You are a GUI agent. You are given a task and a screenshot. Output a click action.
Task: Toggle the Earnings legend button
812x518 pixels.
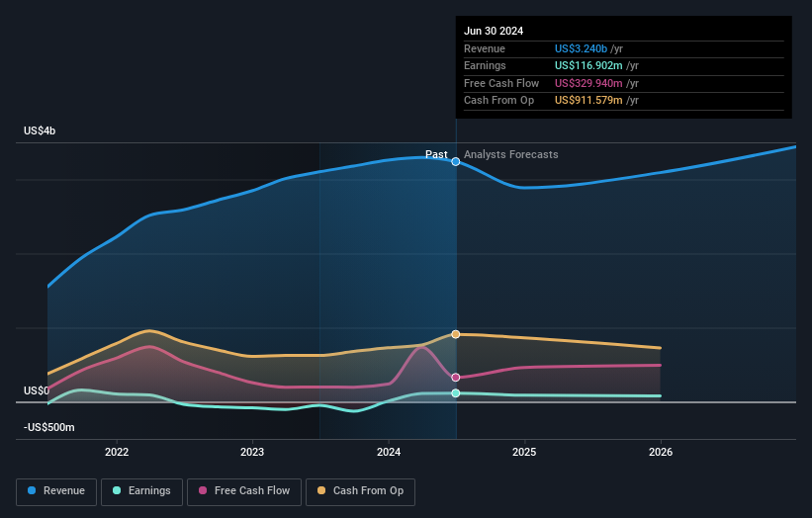pos(141,491)
